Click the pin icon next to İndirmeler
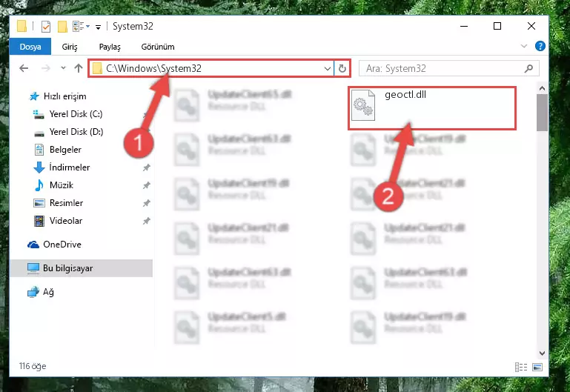 coord(147,167)
